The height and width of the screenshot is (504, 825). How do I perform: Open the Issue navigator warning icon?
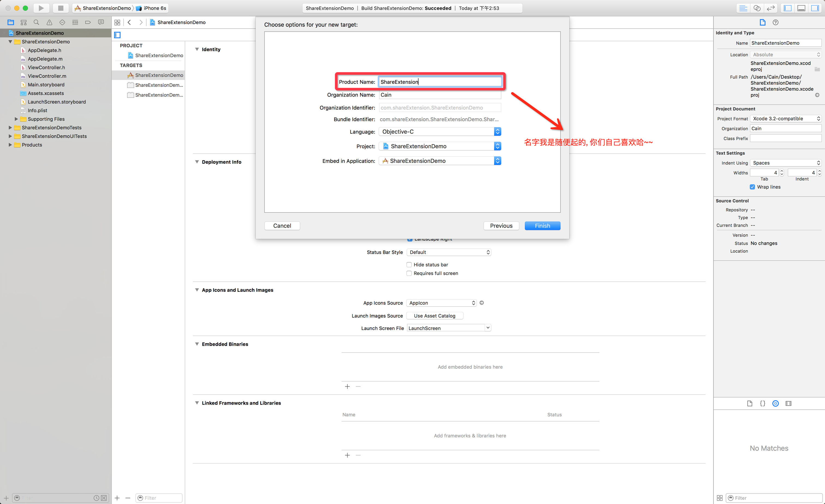tap(49, 22)
